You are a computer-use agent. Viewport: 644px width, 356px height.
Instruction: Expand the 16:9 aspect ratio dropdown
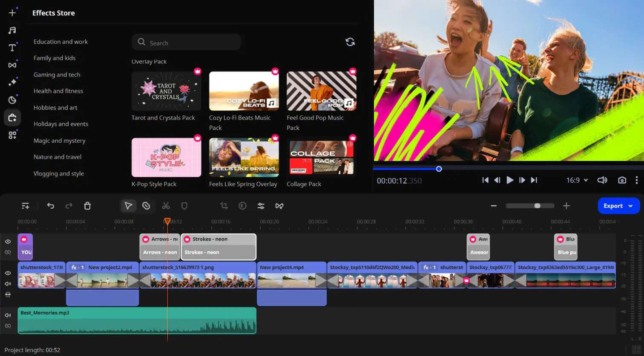577,180
